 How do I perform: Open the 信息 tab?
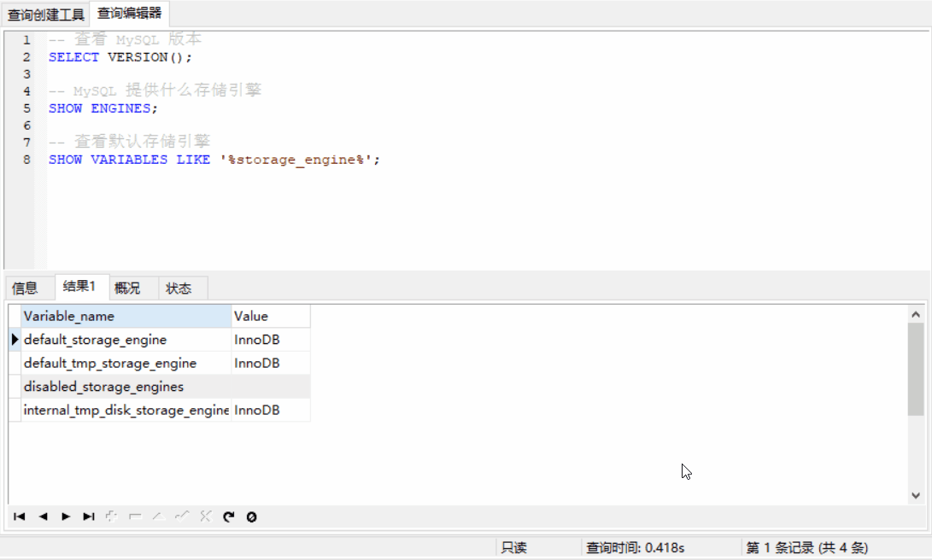point(25,289)
